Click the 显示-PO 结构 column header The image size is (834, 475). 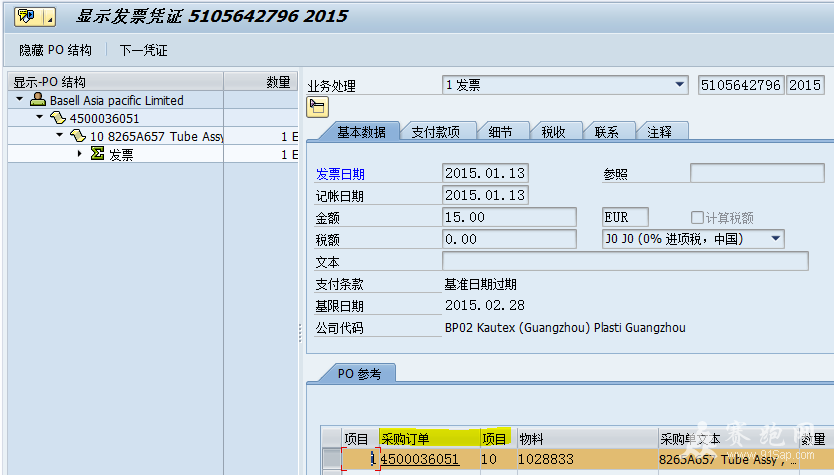coord(116,82)
